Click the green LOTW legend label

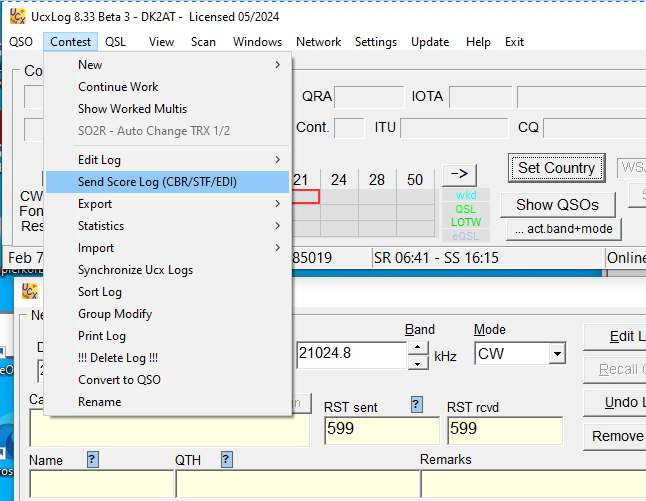click(465, 222)
